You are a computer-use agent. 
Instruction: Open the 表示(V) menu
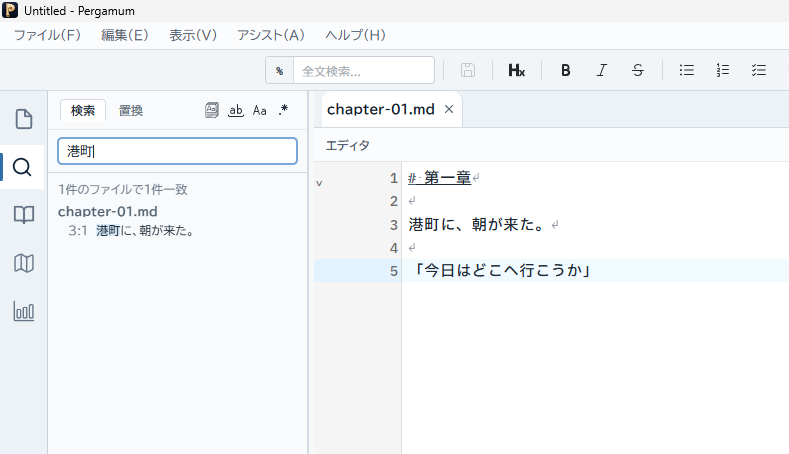coord(193,35)
